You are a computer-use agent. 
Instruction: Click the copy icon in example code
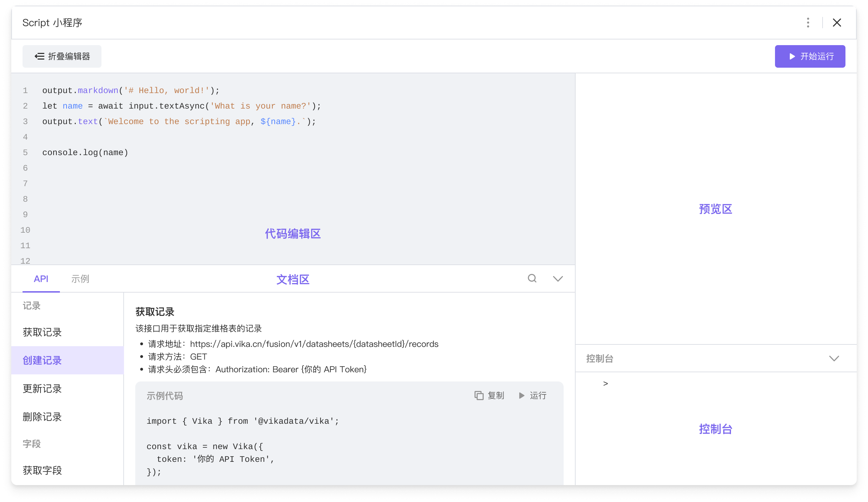tap(479, 396)
